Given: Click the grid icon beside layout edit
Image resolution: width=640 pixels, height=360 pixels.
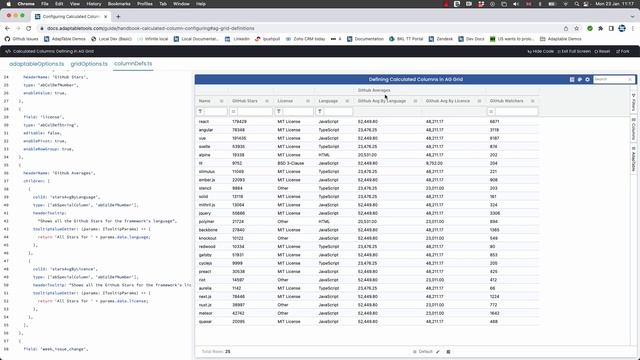Looking at the screenshot, I should (x=448, y=352).
